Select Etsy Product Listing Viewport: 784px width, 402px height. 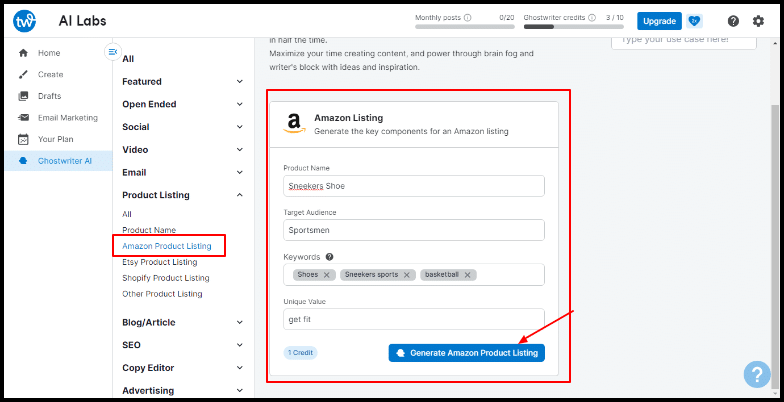point(160,262)
